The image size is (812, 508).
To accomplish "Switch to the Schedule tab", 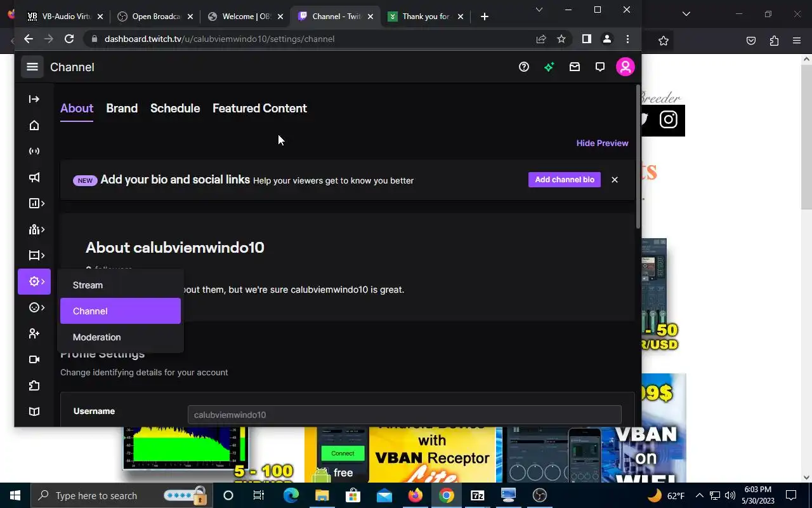I will [x=175, y=109].
